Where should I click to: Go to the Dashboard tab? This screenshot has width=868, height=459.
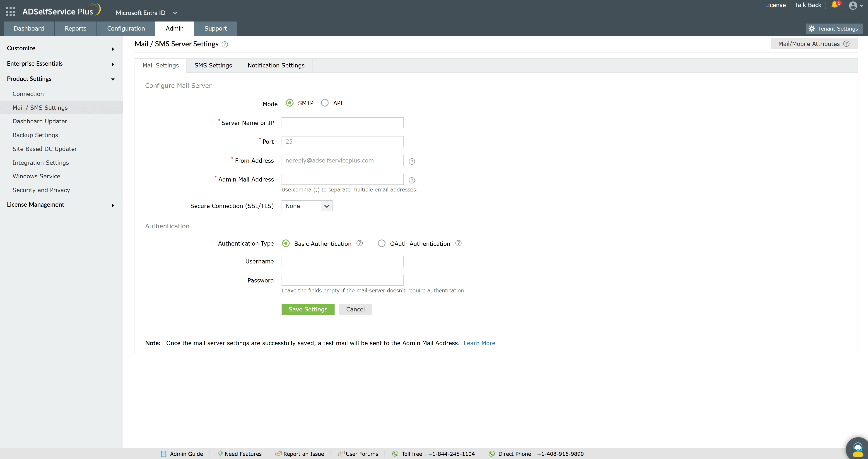click(x=29, y=29)
